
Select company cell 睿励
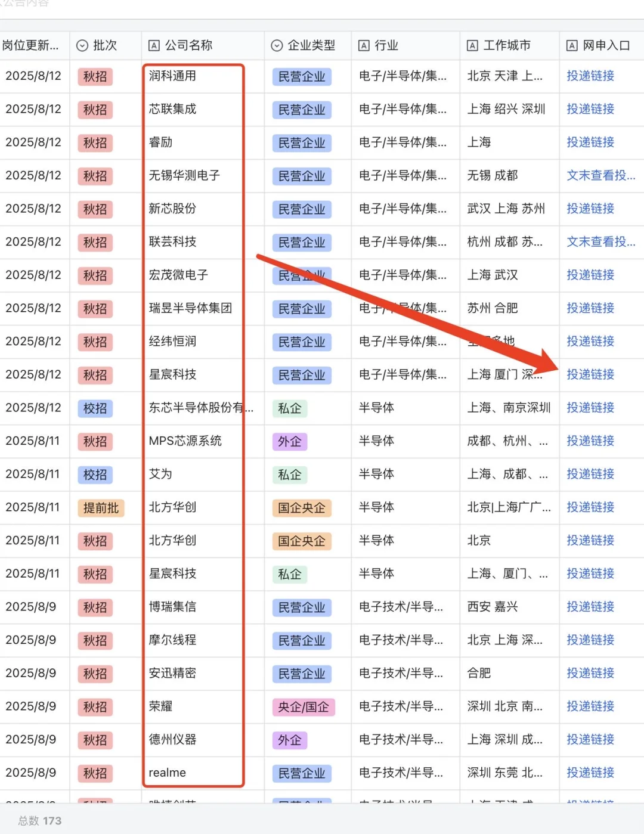pos(203,142)
